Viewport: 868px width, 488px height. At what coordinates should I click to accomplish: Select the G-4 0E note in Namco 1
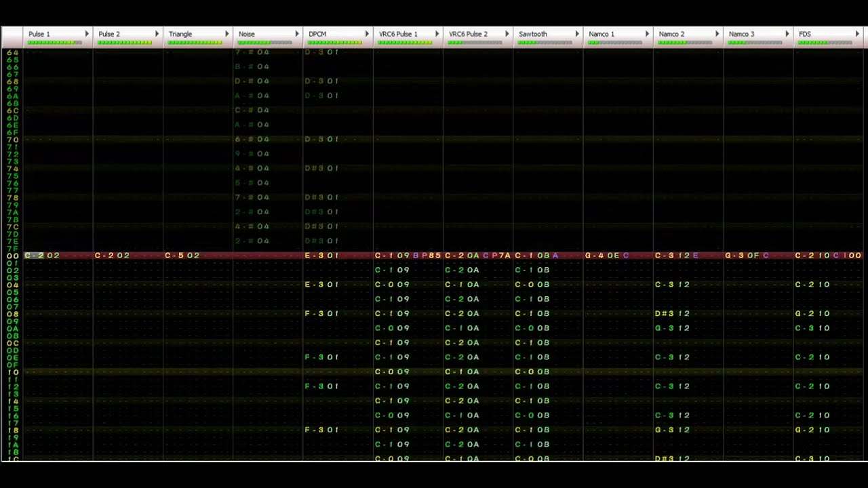point(602,256)
